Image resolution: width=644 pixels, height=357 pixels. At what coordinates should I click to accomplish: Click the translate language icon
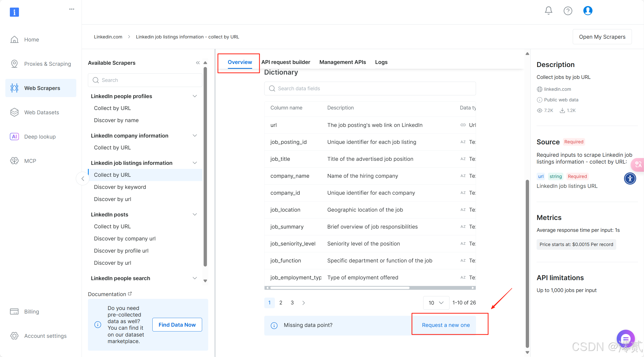[638, 165]
